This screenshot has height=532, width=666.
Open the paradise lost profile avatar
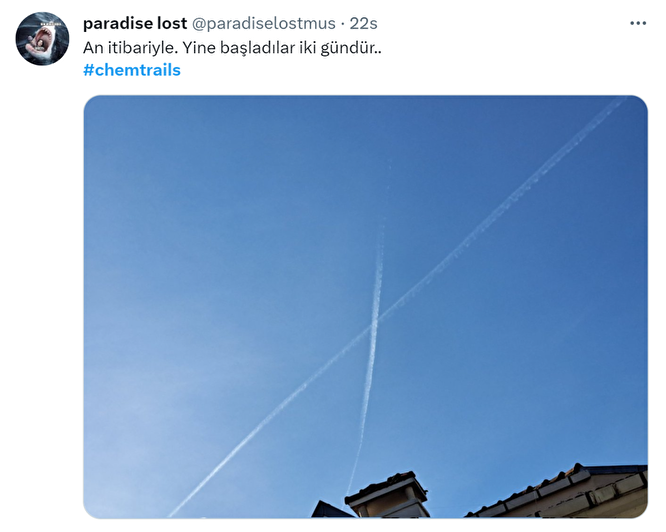[x=42, y=39]
